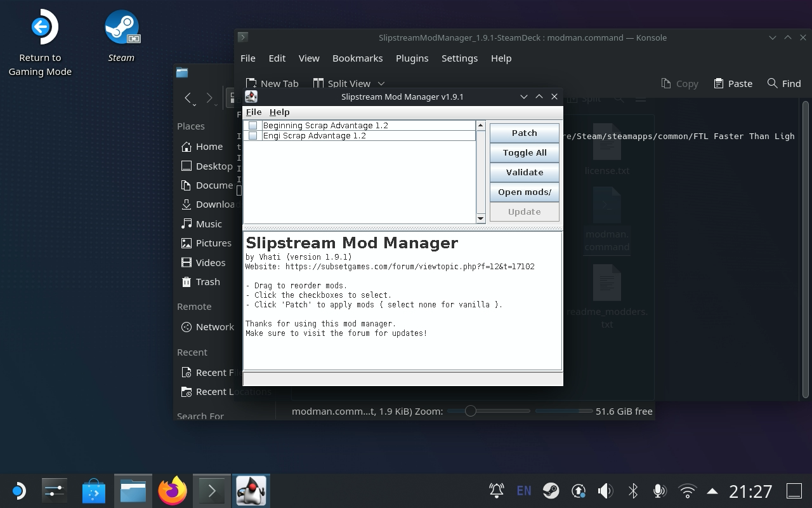Viewport: 812px width, 508px height.
Task: Open Discover software center from the taskbar
Action: (x=93, y=490)
